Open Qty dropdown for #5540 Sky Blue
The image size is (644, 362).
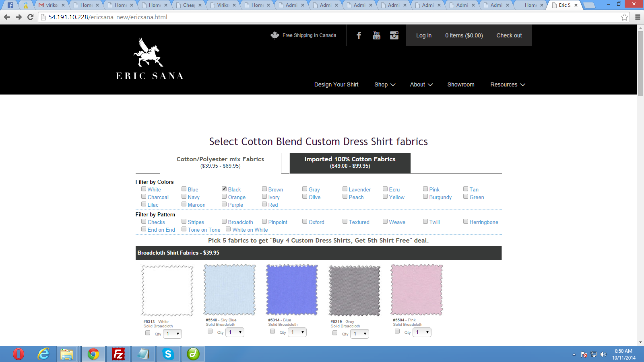[235, 332]
